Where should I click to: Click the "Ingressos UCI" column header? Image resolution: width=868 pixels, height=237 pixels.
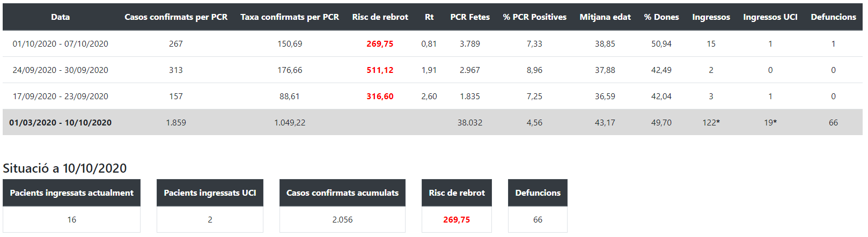click(x=770, y=17)
